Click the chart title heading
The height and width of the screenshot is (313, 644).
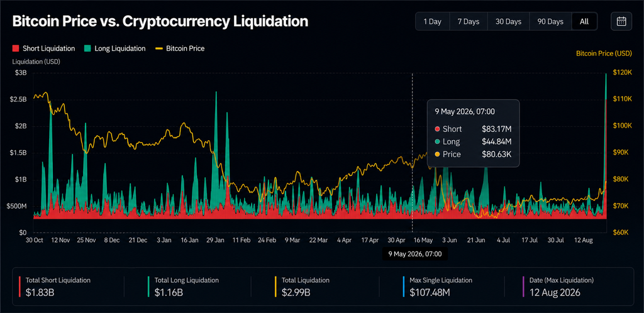tap(160, 21)
